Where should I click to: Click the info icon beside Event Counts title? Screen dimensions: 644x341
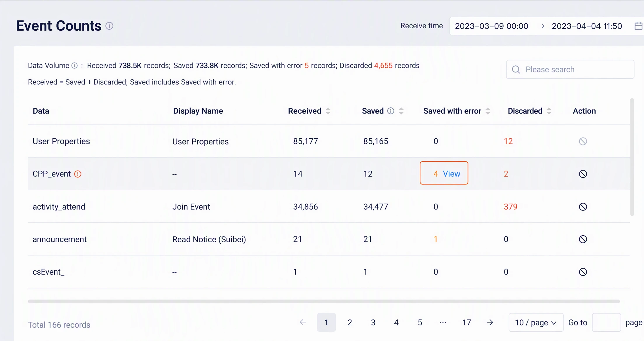click(x=109, y=26)
